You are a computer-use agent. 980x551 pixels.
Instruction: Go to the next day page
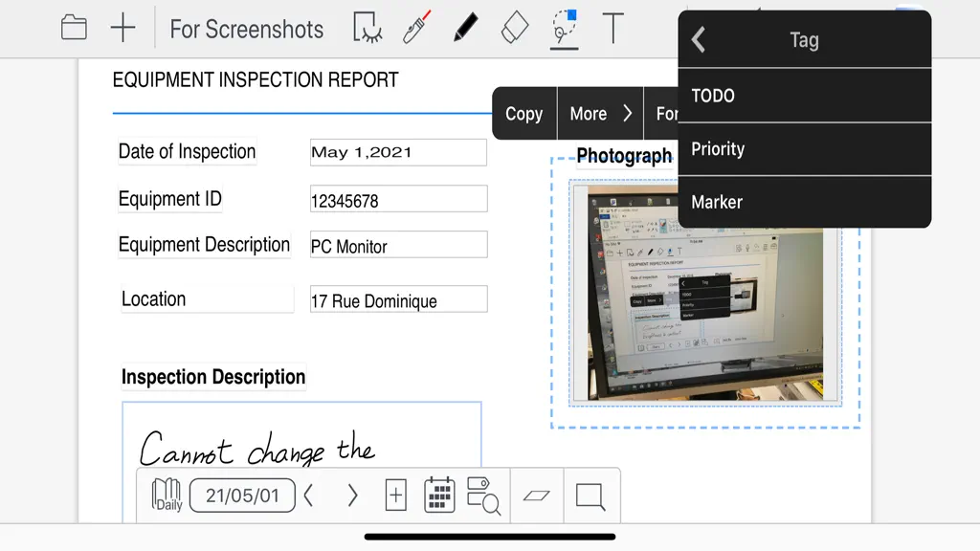[x=352, y=496]
